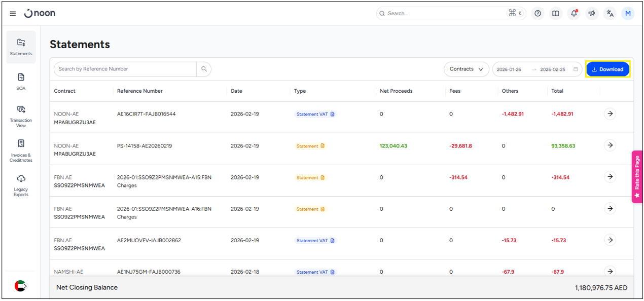Open the guide book icon
This screenshot has height=301, width=644.
(x=556, y=14)
